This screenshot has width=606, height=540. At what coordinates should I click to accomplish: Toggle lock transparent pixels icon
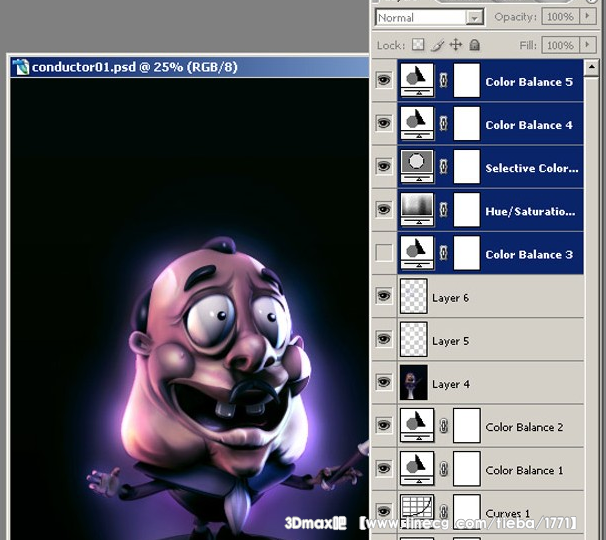(418, 45)
